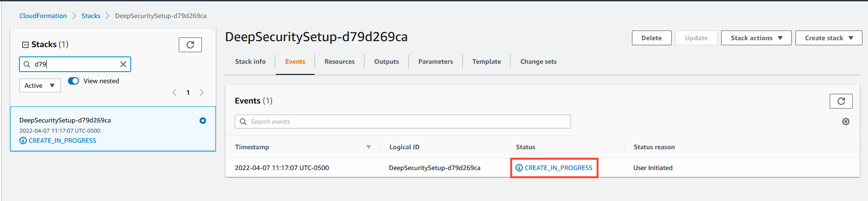868x201 pixels.
Task: Click the stack filter search input
Action: click(75, 64)
